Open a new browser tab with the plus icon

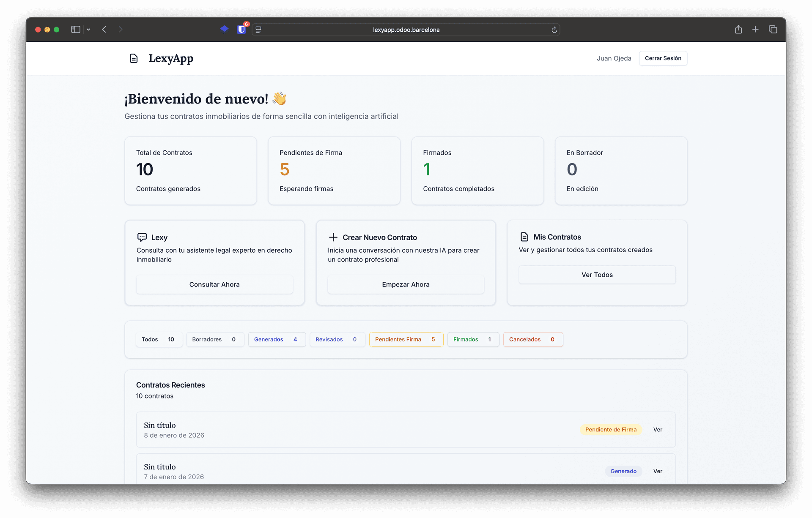click(755, 29)
